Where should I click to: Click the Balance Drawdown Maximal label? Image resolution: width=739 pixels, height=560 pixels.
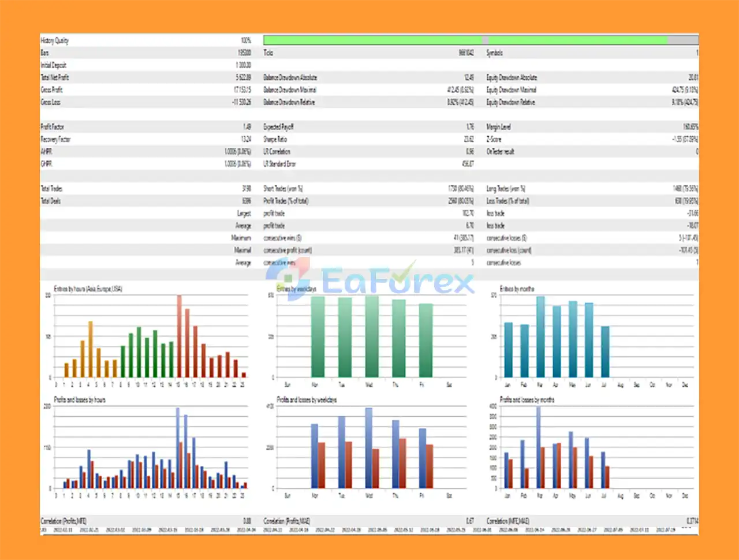click(290, 90)
